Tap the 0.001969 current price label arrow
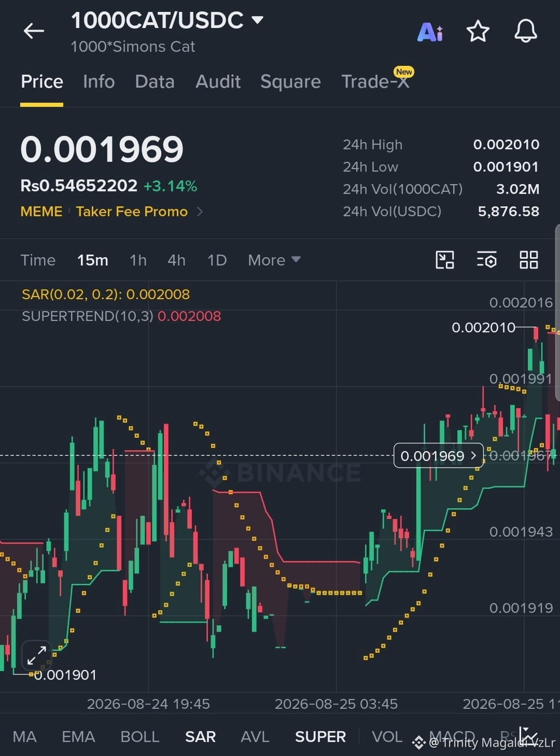Viewport: 560px width, 756px height. pos(473,455)
